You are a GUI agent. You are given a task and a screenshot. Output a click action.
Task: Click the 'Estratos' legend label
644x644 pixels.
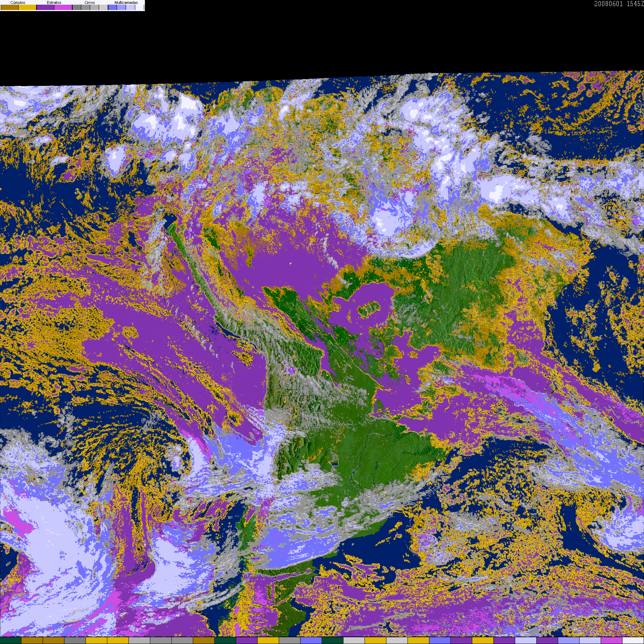pyautogui.click(x=54, y=3)
